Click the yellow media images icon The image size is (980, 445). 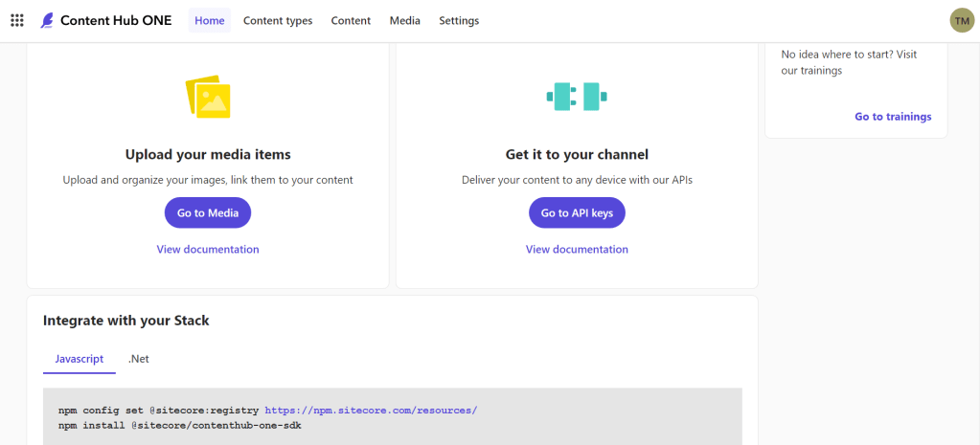click(208, 97)
